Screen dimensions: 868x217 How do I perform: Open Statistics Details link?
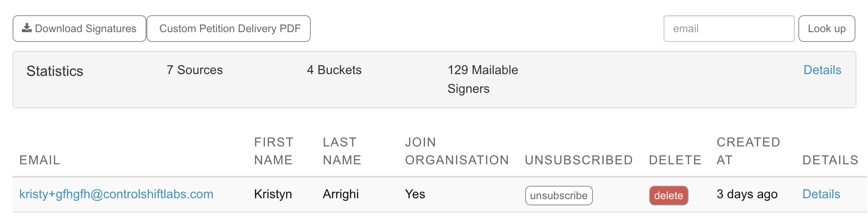pyautogui.click(x=822, y=70)
